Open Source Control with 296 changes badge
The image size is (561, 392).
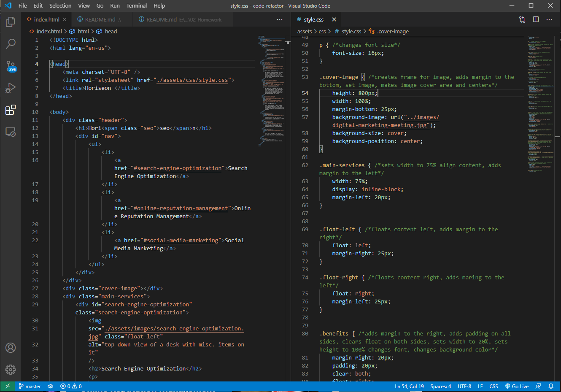11,66
